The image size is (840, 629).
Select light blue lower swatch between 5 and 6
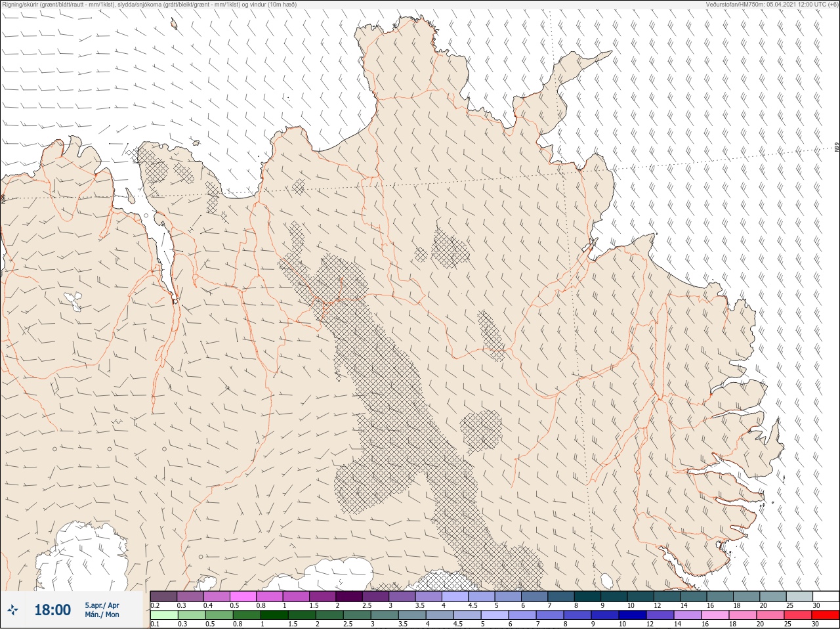tap(495, 615)
